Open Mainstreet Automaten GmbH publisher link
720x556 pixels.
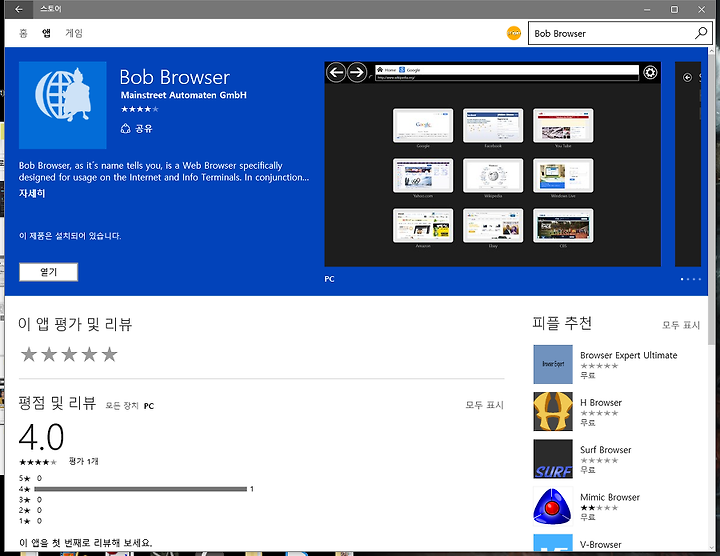(x=184, y=95)
